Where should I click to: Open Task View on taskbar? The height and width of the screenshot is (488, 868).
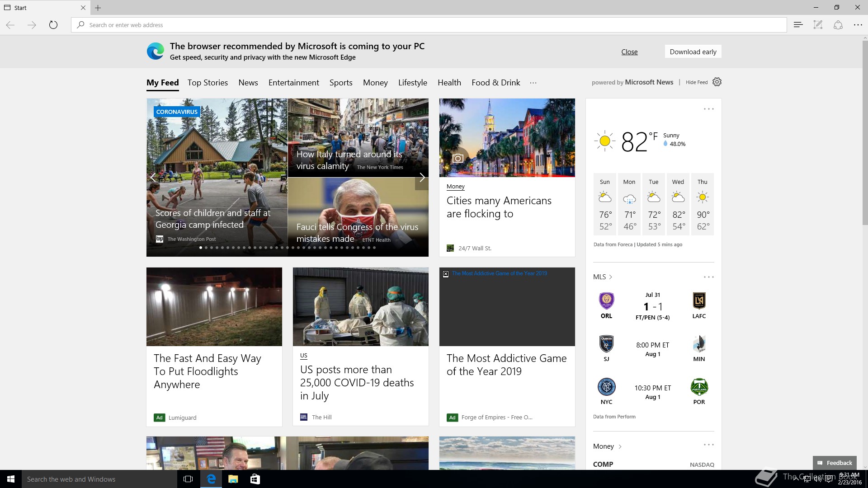coord(188,479)
